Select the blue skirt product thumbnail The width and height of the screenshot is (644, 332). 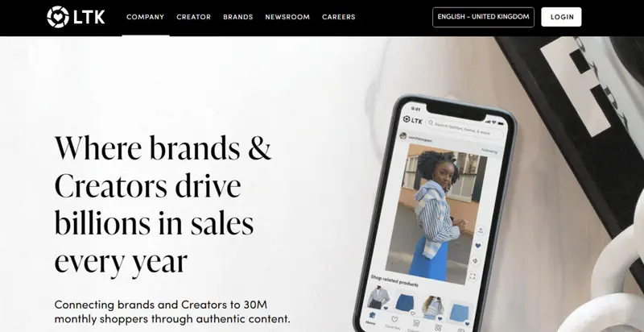point(405,303)
